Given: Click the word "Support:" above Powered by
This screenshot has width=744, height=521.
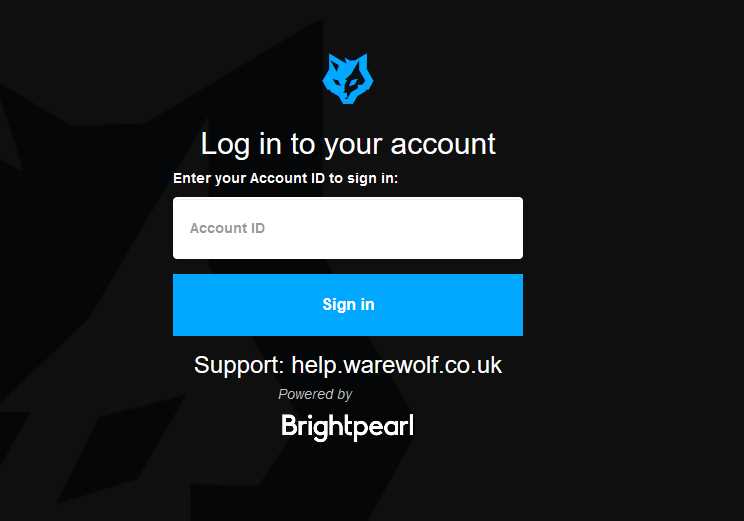Looking at the screenshot, I should point(239,365).
